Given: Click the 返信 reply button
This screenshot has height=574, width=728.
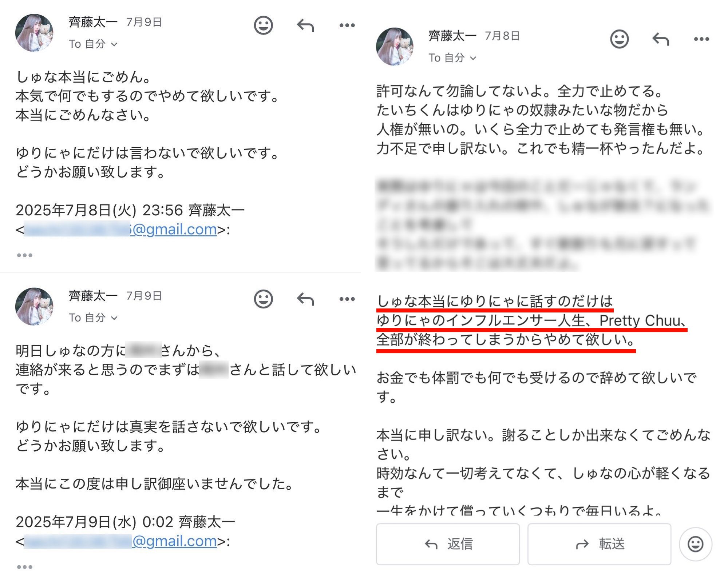Looking at the screenshot, I should (x=448, y=544).
